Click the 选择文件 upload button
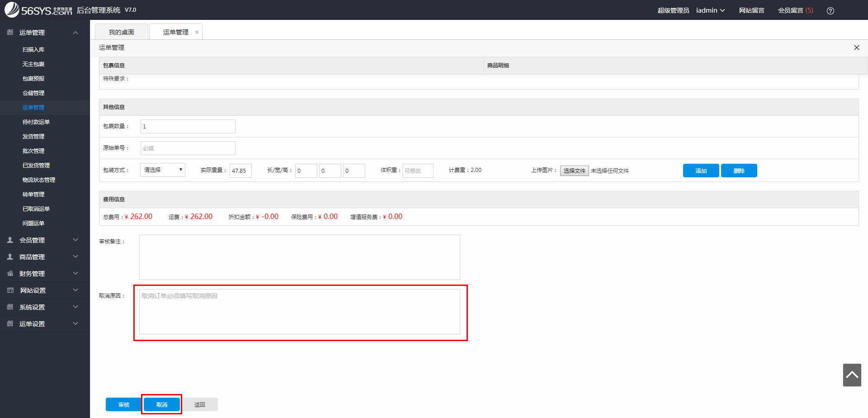Screen dimensions: 868x418 coord(574,171)
